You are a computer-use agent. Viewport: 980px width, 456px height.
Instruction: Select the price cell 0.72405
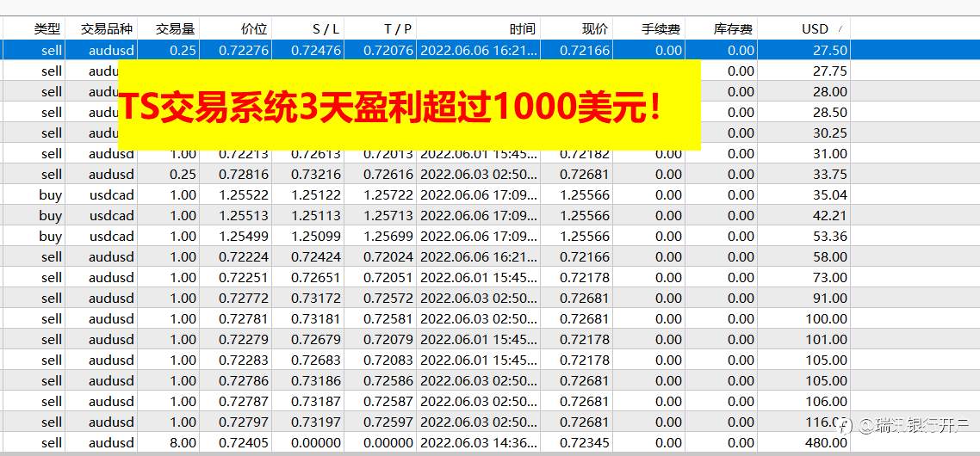(x=244, y=442)
